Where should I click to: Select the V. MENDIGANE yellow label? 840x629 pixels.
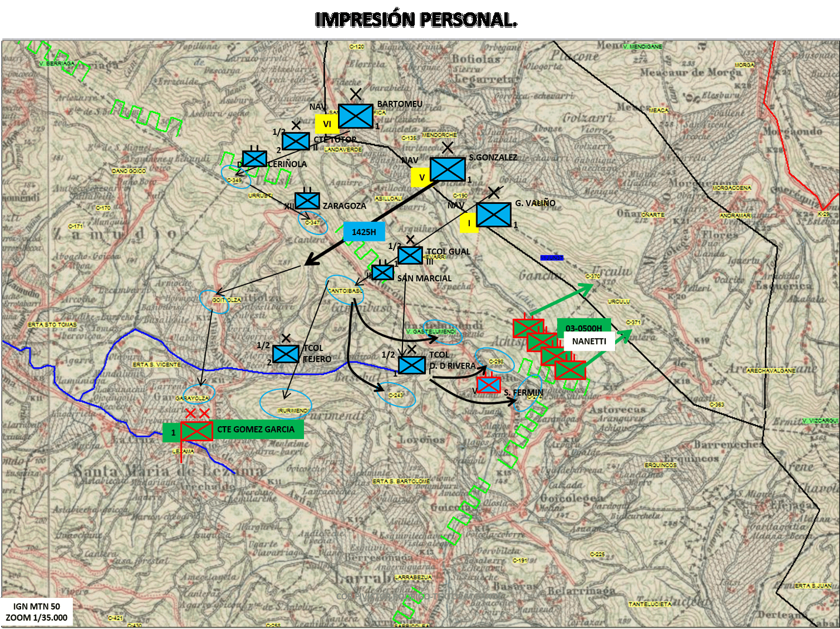pos(643,46)
